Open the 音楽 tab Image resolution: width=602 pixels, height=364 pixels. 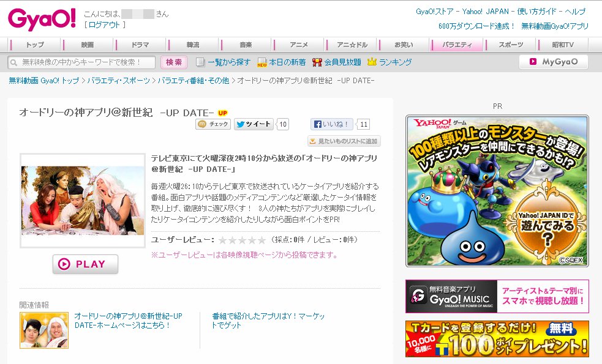[x=246, y=45]
